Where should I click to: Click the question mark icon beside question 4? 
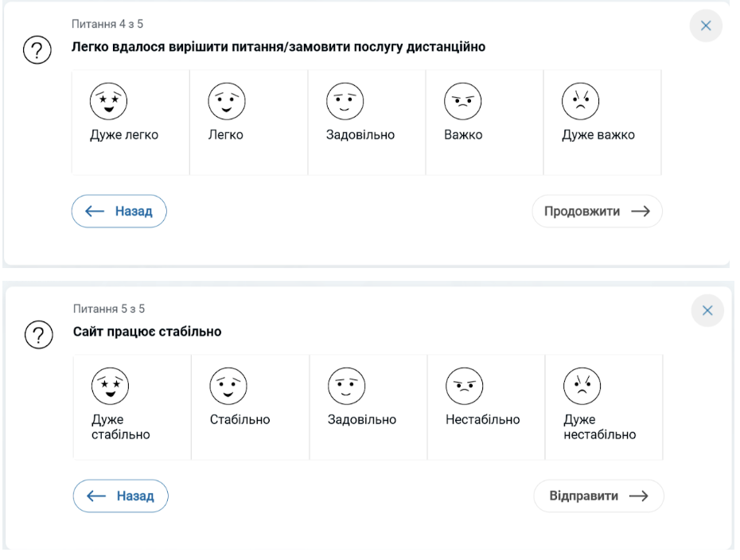tap(37, 49)
